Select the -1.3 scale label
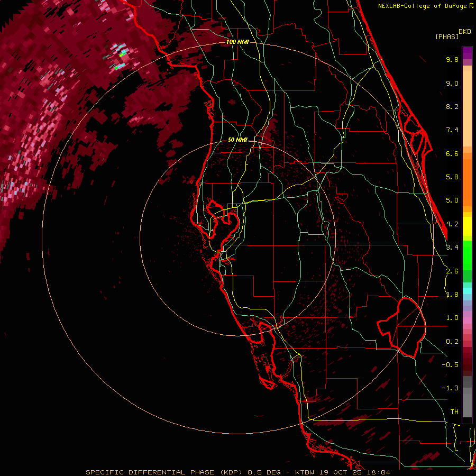 (x=450, y=388)
